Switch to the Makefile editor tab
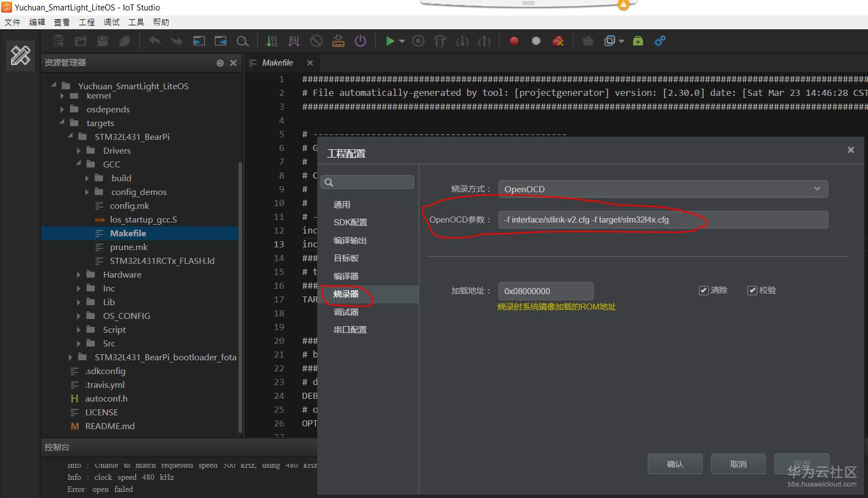The width and height of the screenshot is (868, 498). (277, 63)
